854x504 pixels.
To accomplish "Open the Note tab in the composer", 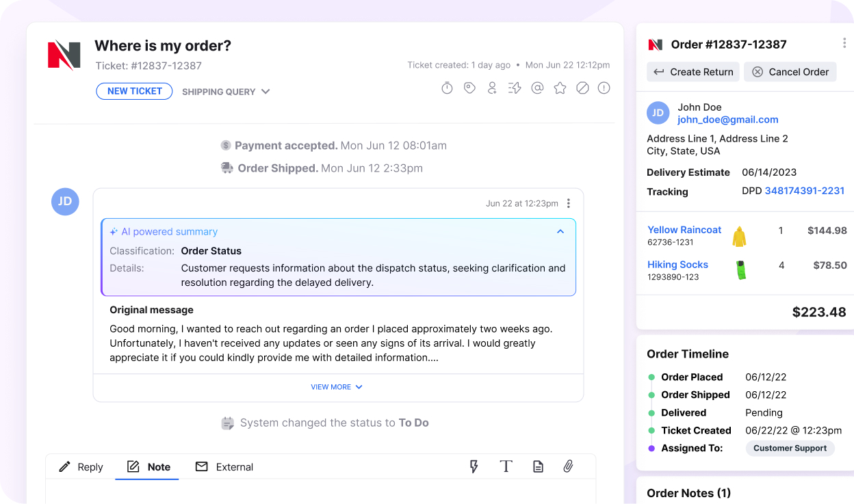I will (x=147, y=466).
